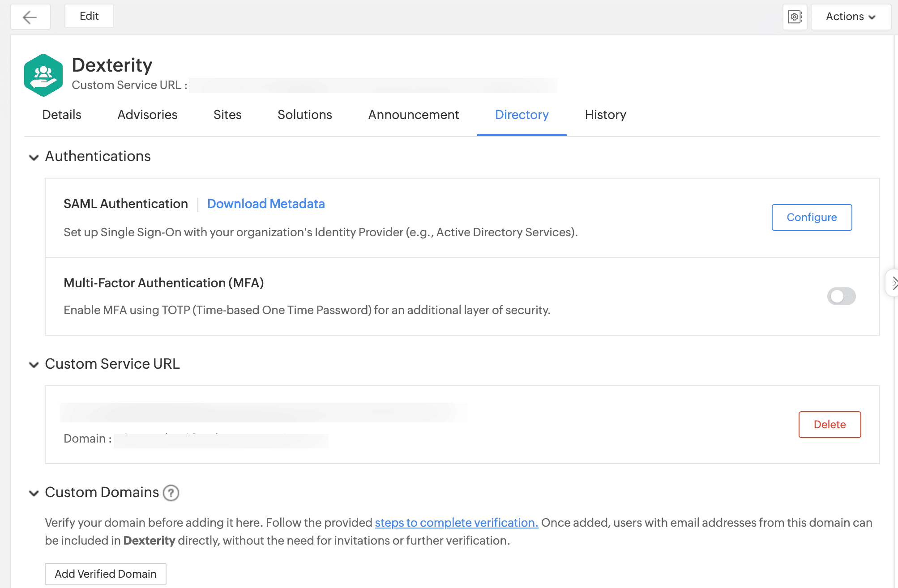Image resolution: width=898 pixels, height=588 pixels.
Task: Open the settings gear icon near Actions
Action: 795,17
